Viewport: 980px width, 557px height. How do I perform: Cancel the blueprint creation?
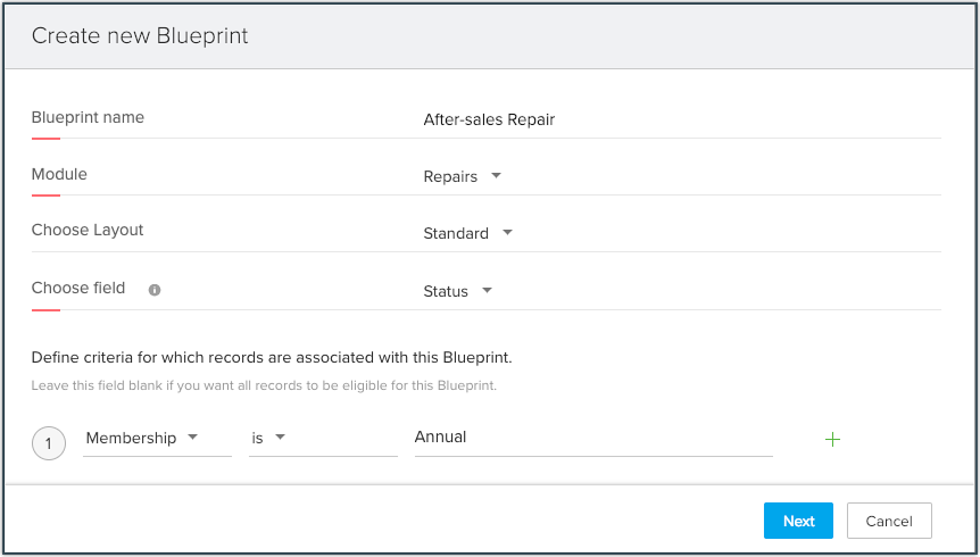[x=889, y=521]
